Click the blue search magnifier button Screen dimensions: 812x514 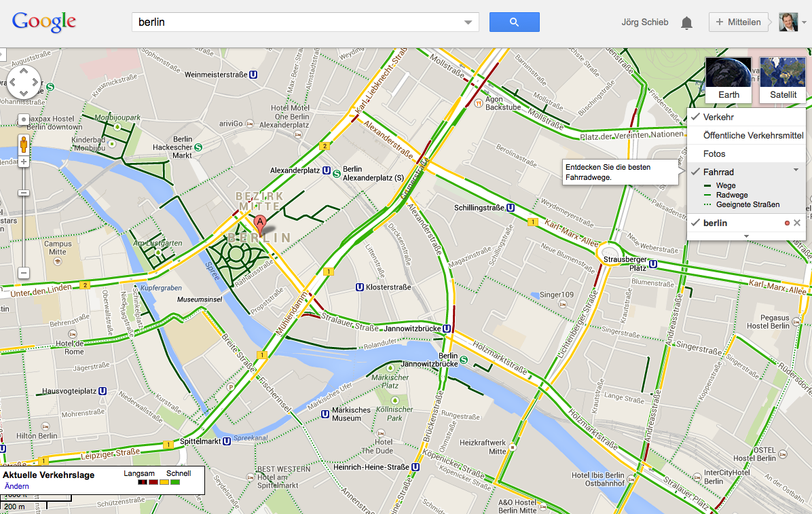pyautogui.click(x=514, y=22)
